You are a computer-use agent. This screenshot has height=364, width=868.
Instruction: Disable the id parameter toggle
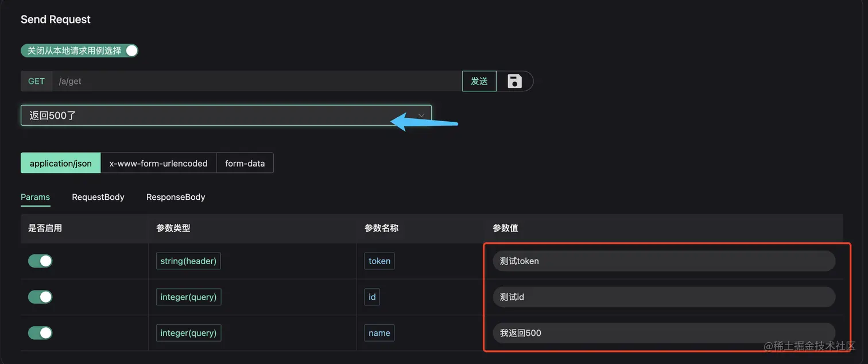pos(40,297)
